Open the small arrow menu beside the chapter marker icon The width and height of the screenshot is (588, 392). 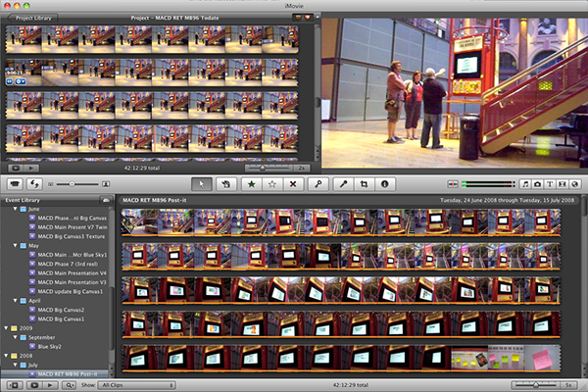[318, 18]
